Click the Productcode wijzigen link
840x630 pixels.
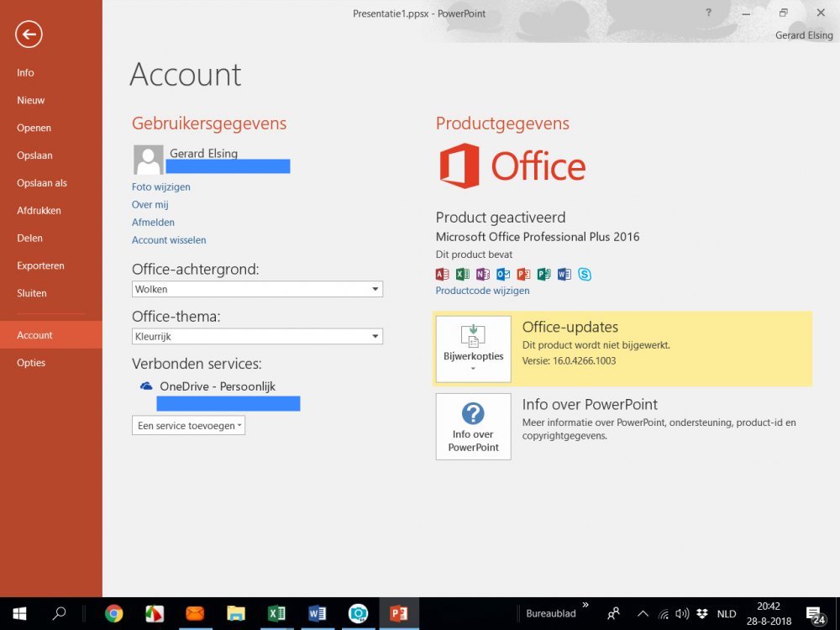tap(482, 291)
